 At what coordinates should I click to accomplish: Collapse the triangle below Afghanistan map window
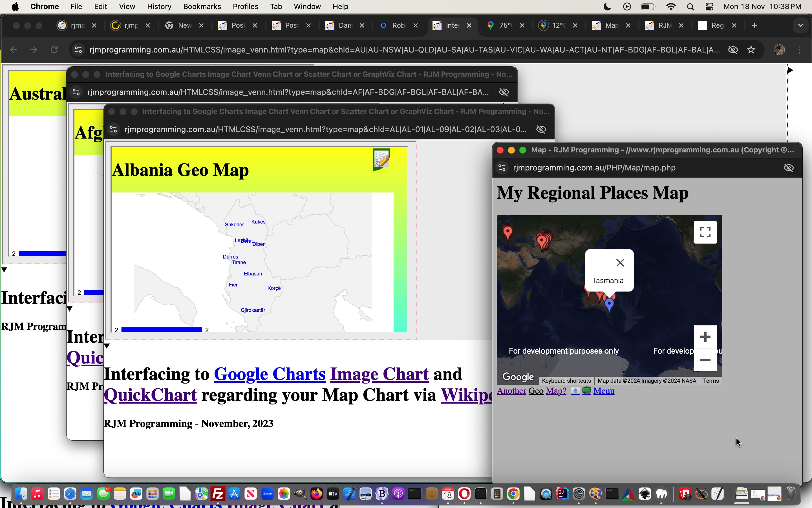click(69, 308)
